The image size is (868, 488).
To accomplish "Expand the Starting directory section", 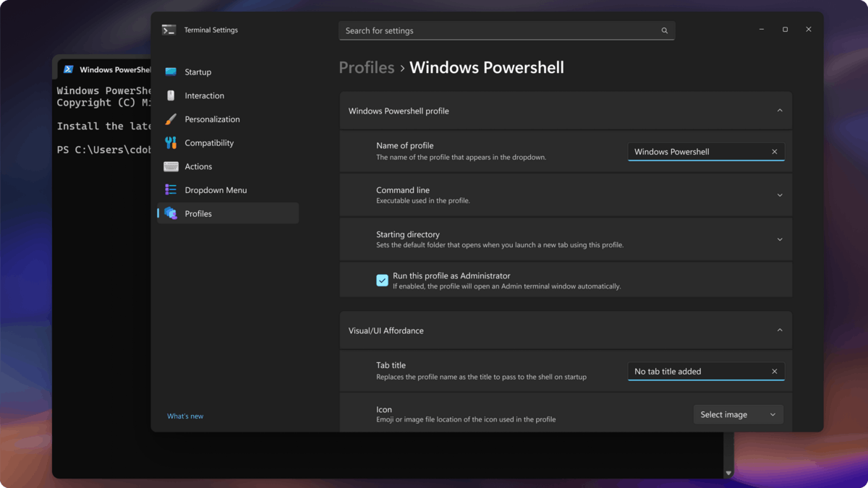I will click(x=780, y=239).
